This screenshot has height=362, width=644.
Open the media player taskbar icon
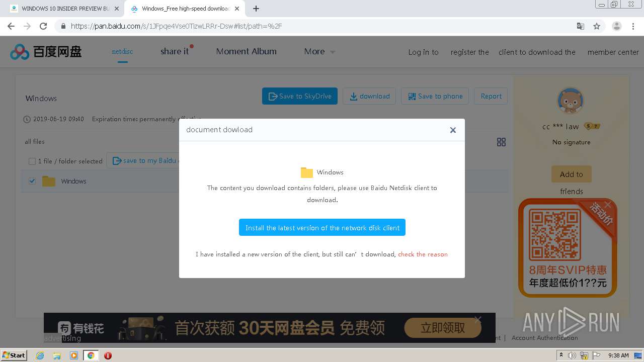coord(74,355)
